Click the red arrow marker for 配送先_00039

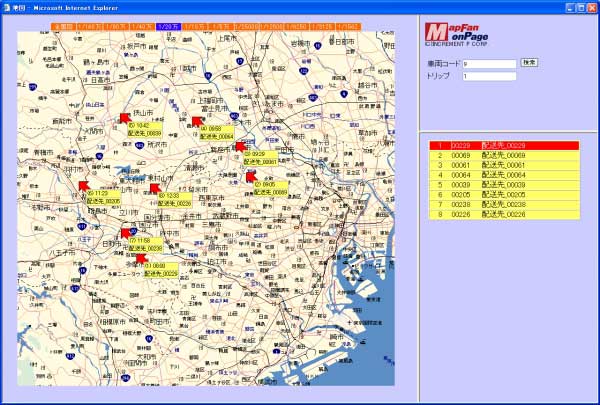pyautogui.click(x=126, y=118)
